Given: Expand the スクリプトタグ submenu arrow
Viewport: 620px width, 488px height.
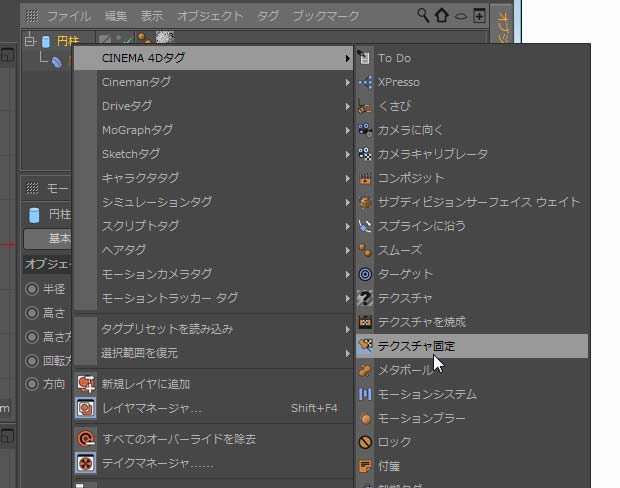Looking at the screenshot, I should click(347, 226).
